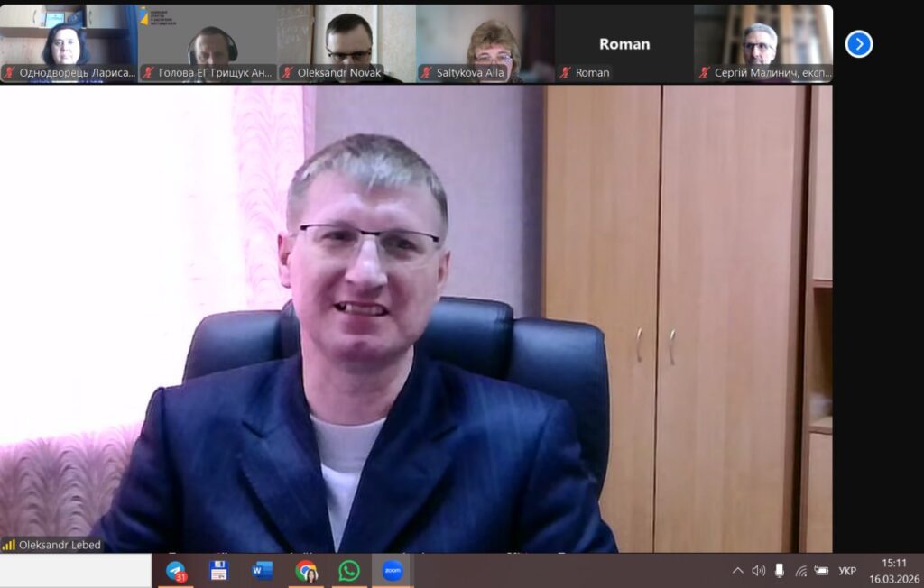Image resolution: width=924 pixels, height=588 pixels.
Task: Open Telegram from the taskbar
Action: [x=176, y=571]
